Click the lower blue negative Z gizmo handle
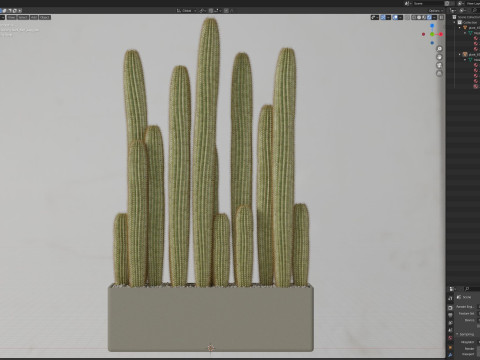Screen dimensions: 480x360 point(432,43)
